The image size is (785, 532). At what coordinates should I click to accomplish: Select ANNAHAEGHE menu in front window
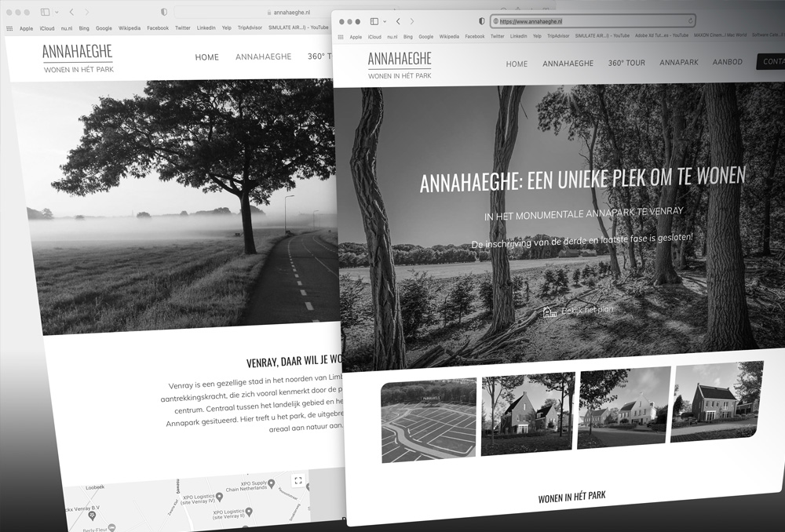point(568,64)
